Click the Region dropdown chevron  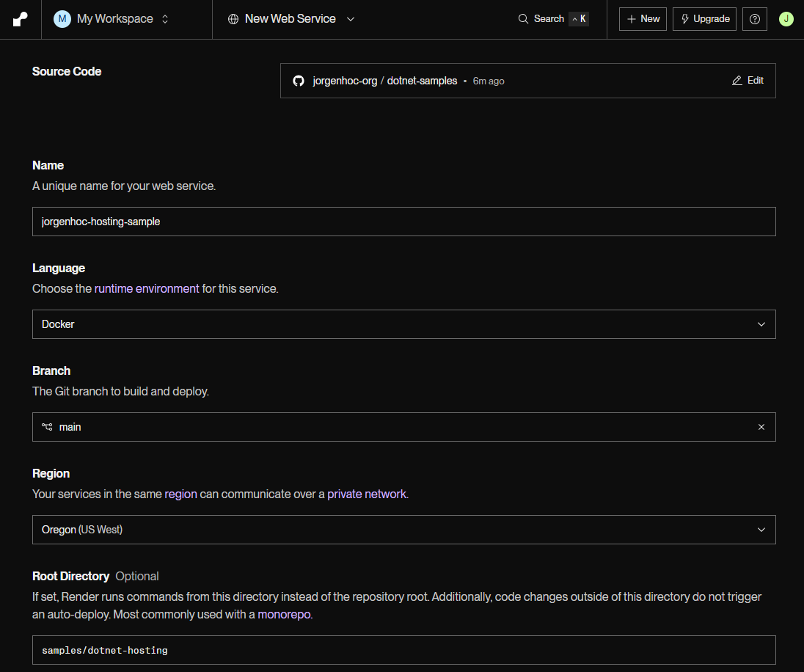761,530
